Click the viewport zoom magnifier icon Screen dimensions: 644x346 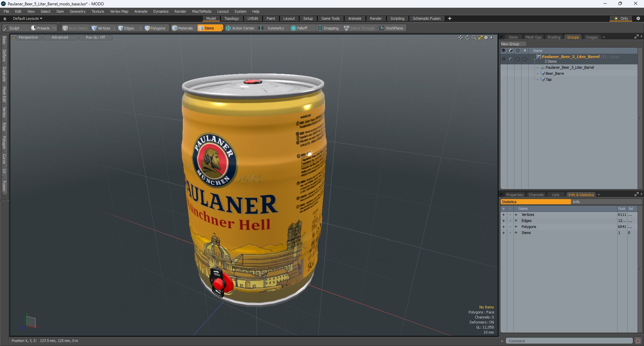474,38
